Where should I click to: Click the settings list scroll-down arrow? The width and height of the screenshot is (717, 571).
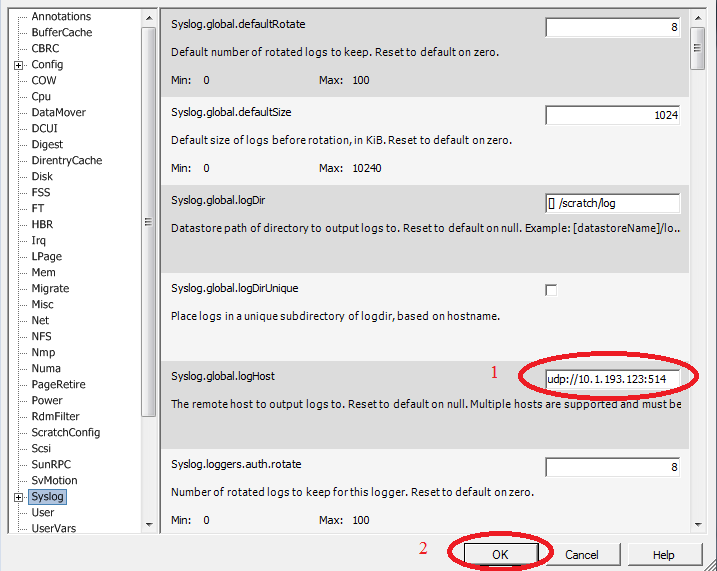(x=698, y=525)
